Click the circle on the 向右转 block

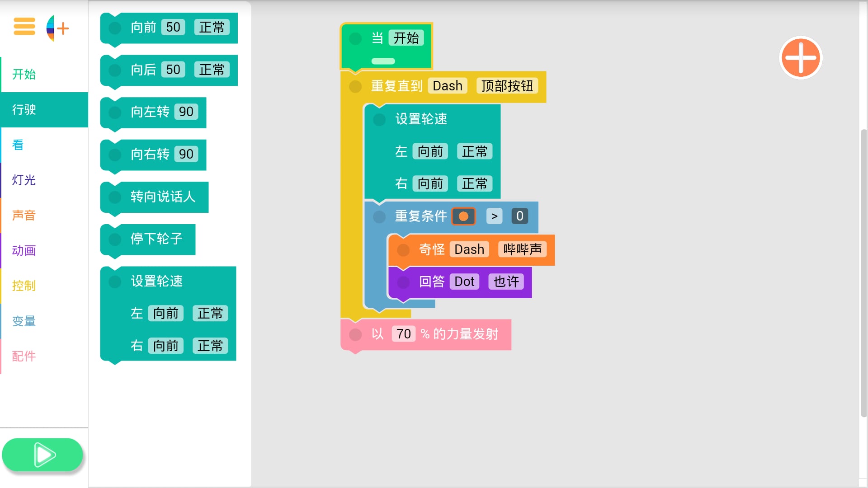pyautogui.click(x=115, y=155)
